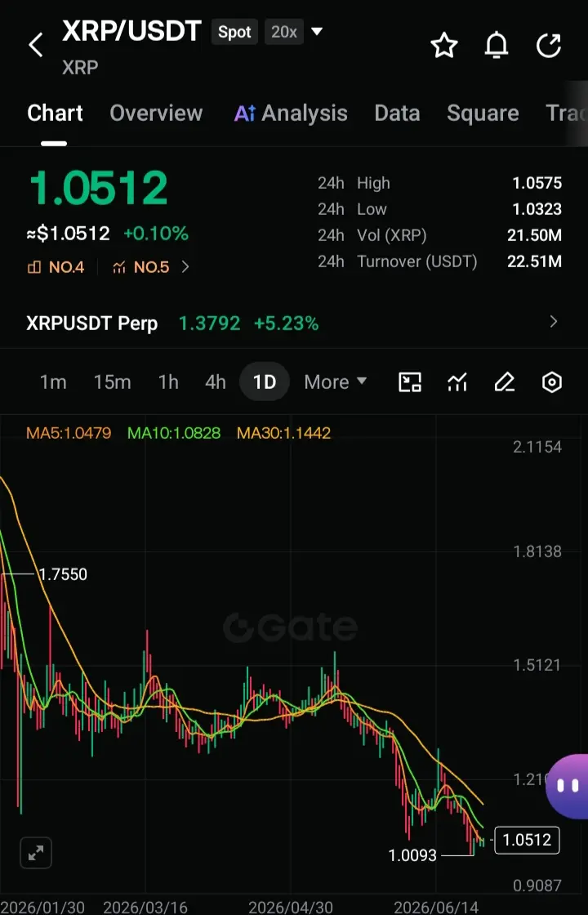
Task: Open price alert bell icon
Action: pyautogui.click(x=497, y=46)
